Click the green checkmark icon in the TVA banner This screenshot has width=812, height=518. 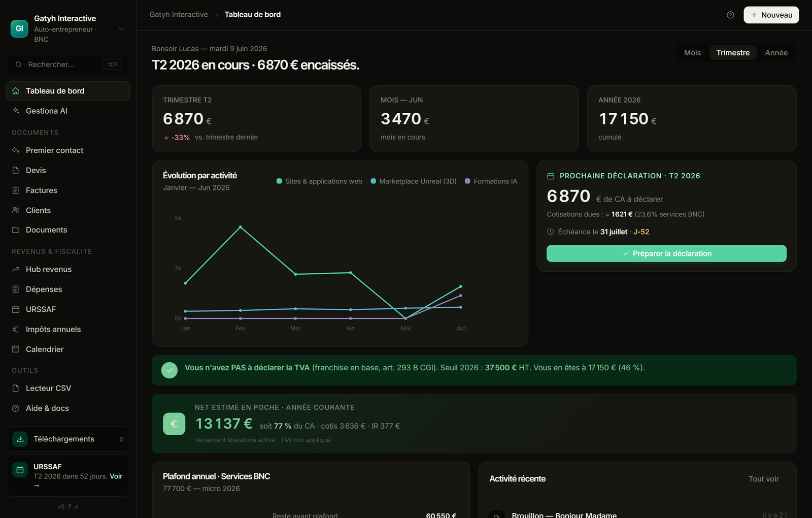(170, 370)
